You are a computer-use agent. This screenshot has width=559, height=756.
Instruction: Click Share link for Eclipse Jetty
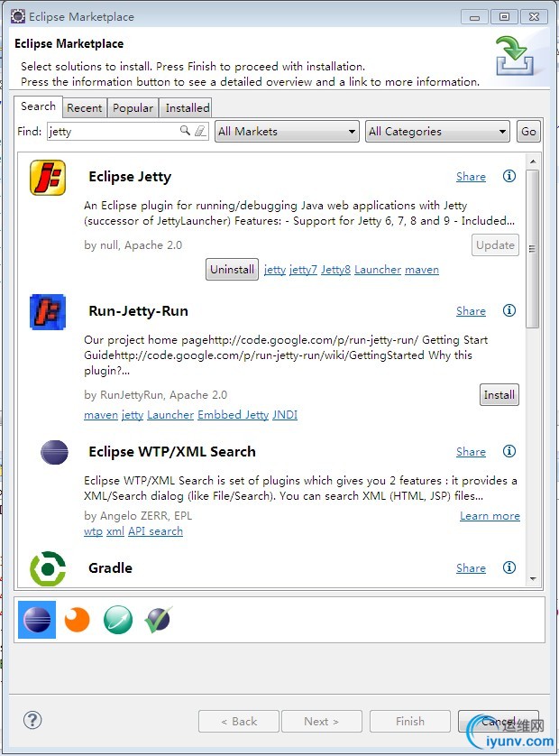471,177
